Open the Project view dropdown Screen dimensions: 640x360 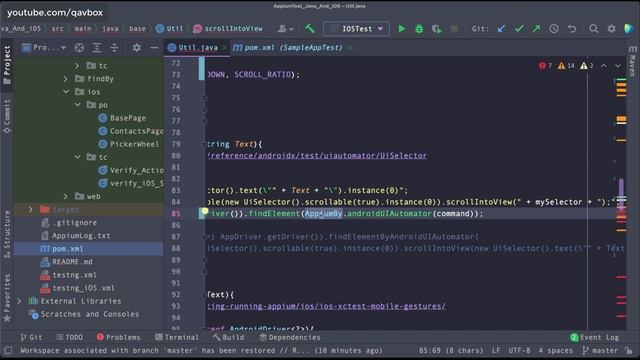pos(44,48)
